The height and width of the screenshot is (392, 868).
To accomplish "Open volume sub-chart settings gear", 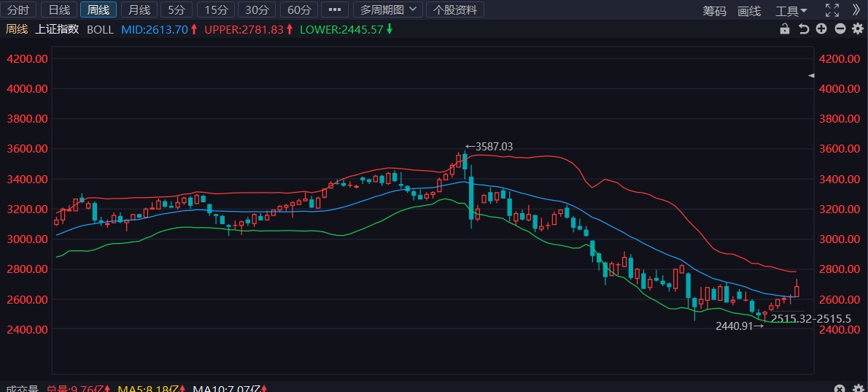I will click(858, 388).
